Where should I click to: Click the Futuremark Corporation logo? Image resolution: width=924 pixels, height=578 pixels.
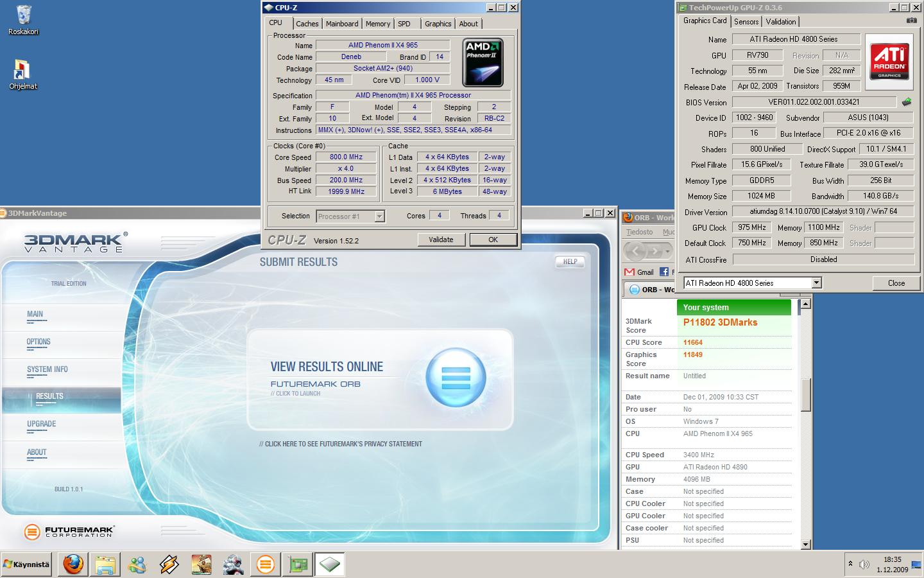(68, 532)
